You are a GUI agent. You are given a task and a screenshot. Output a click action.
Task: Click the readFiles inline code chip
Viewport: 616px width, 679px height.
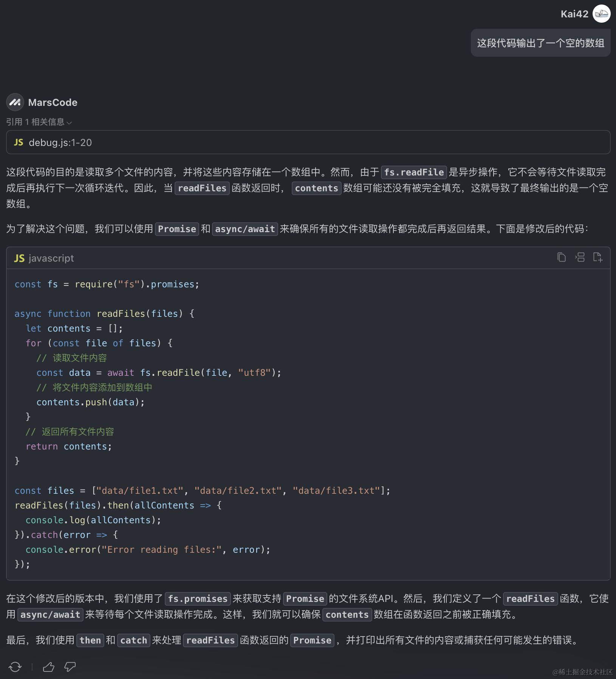click(202, 188)
